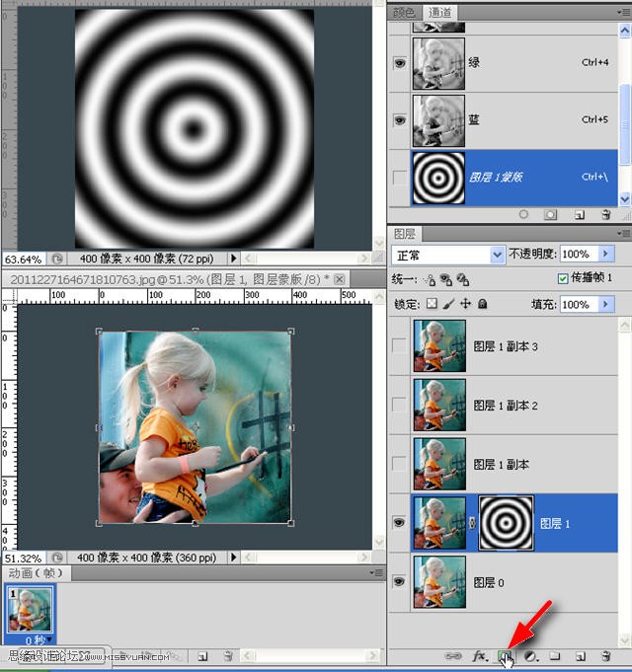
Task: Click status icon beside the 51.32% zoom field
Action: 57,558
